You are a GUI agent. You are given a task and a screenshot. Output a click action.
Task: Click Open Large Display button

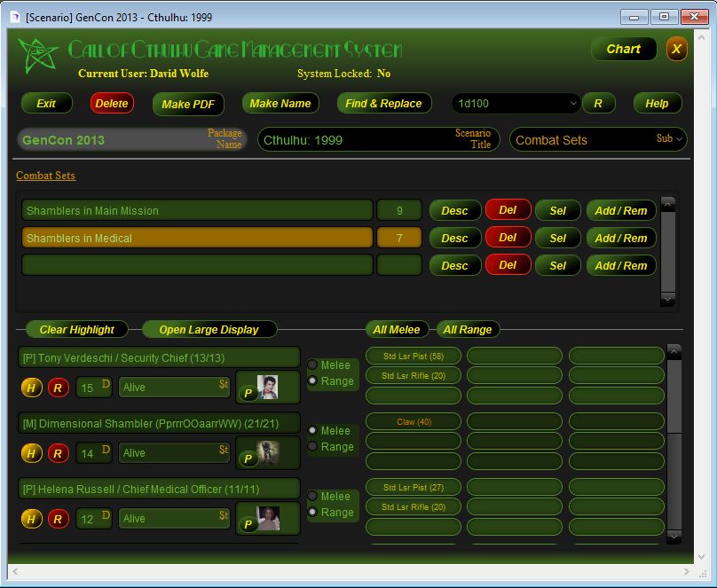tap(209, 329)
